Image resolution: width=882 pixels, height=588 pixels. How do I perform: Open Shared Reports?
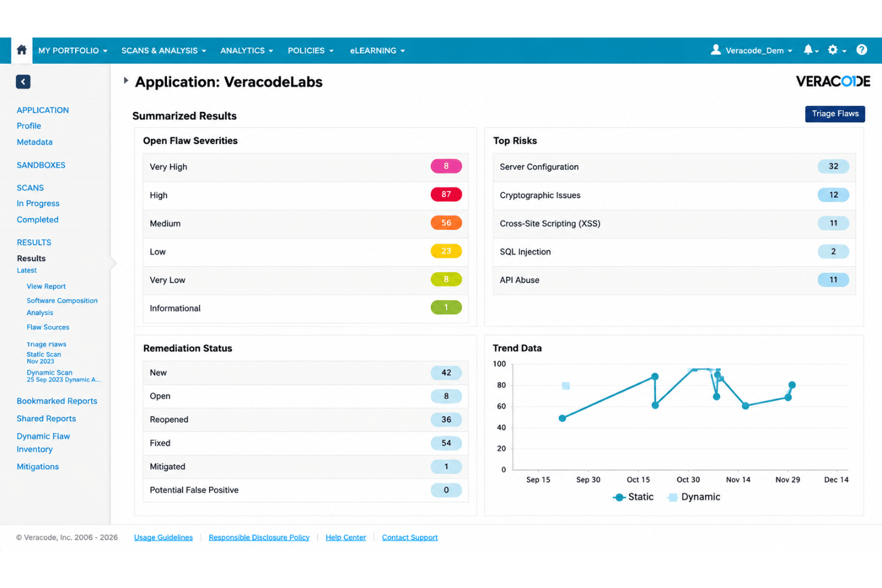click(46, 418)
